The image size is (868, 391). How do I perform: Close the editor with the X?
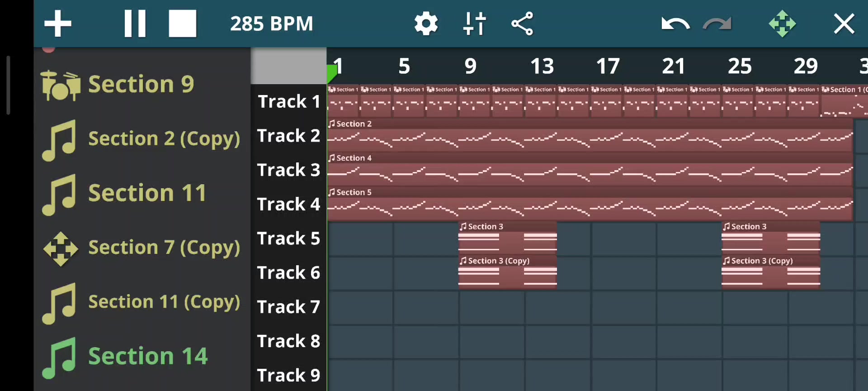[x=844, y=24]
